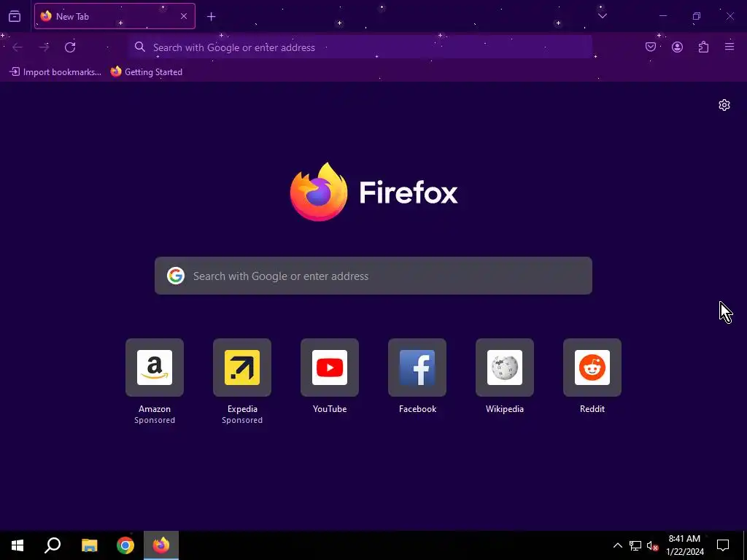Open the Wikipedia shortcut tile

click(x=505, y=367)
